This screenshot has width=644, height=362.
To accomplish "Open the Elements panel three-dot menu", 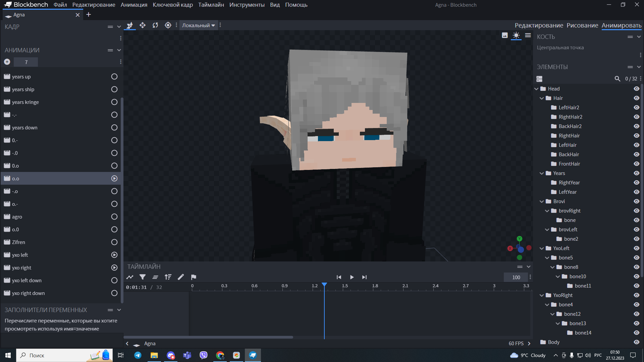I will click(x=641, y=79).
